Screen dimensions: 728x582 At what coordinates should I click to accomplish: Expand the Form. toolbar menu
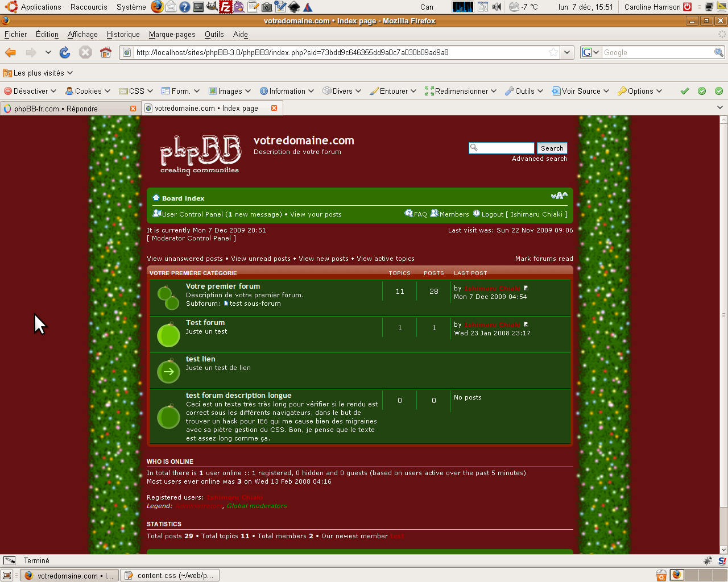pyautogui.click(x=181, y=91)
